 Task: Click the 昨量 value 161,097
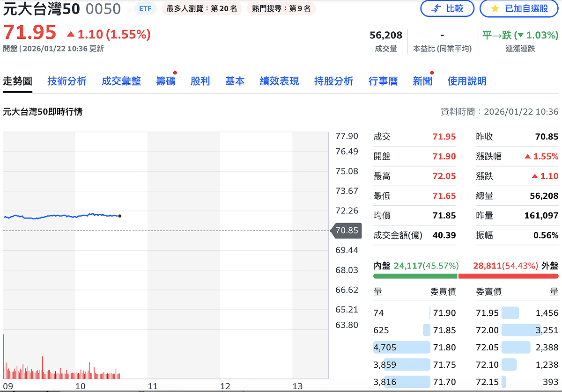pos(541,216)
